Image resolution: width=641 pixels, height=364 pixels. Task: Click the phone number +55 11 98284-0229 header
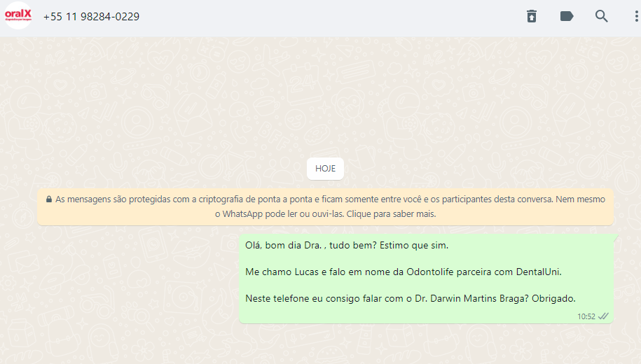91,17
